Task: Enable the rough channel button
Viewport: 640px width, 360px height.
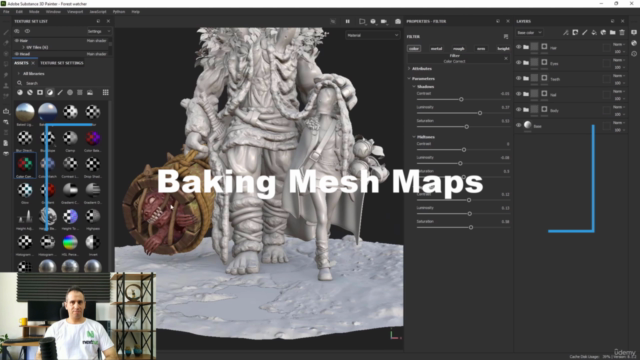Action: click(x=459, y=49)
